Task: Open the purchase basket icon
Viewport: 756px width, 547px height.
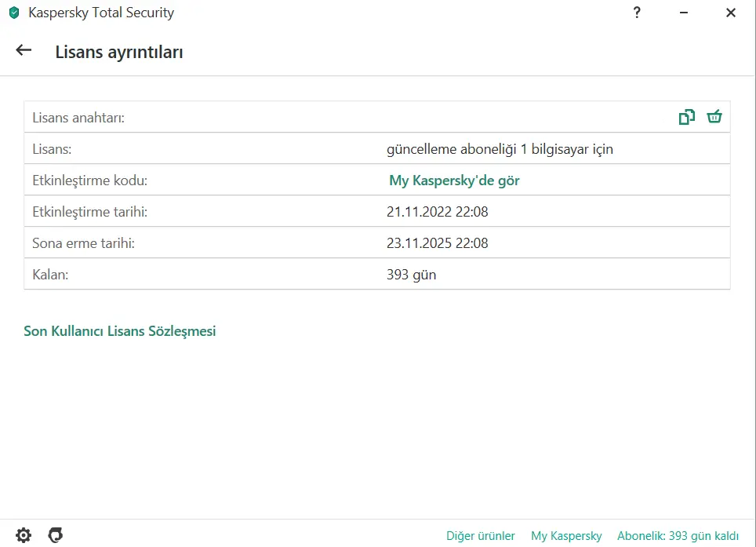Action: [714, 117]
